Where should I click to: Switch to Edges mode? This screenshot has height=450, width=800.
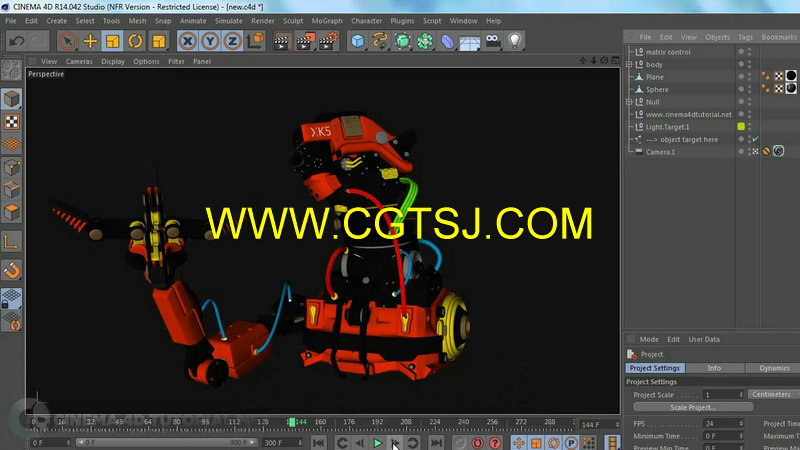coord(12,190)
